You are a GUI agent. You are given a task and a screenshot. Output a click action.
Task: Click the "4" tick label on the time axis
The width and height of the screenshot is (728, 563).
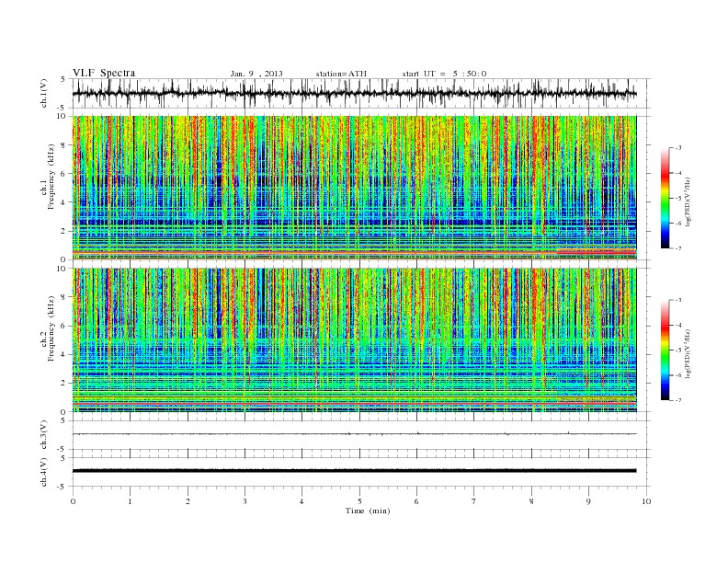(301, 501)
